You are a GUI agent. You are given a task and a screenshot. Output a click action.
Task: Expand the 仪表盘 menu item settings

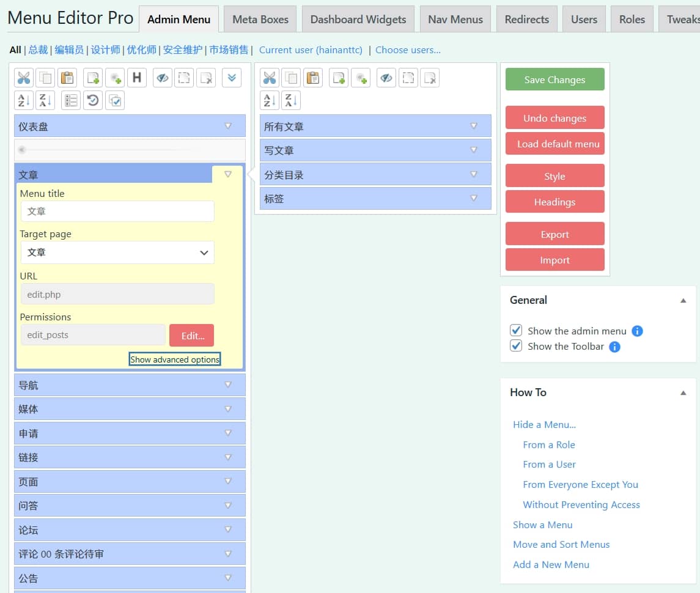click(228, 126)
